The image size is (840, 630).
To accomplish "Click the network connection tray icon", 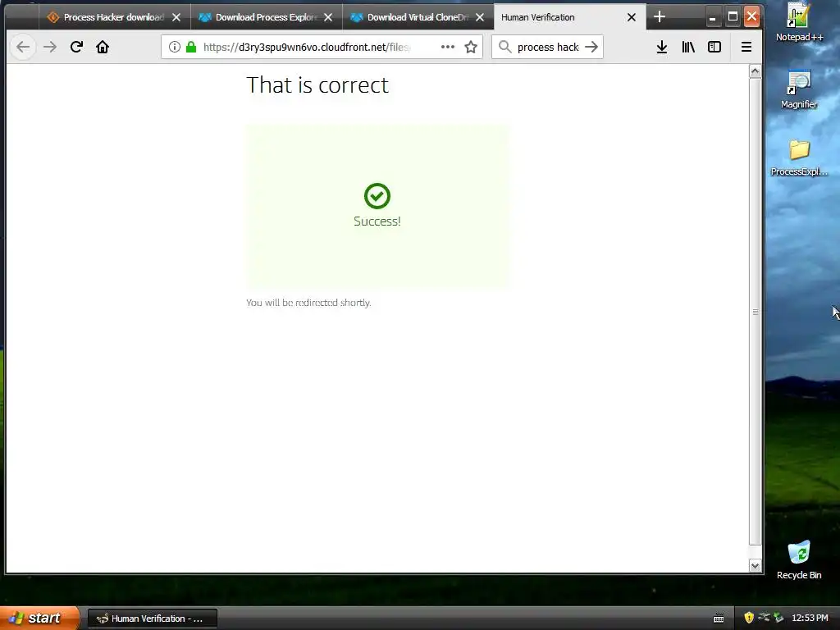I will coord(764,618).
